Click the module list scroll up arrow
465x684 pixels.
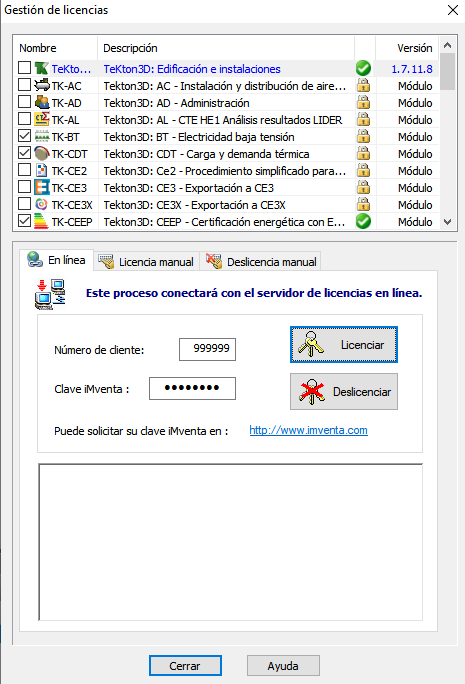tap(447, 45)
